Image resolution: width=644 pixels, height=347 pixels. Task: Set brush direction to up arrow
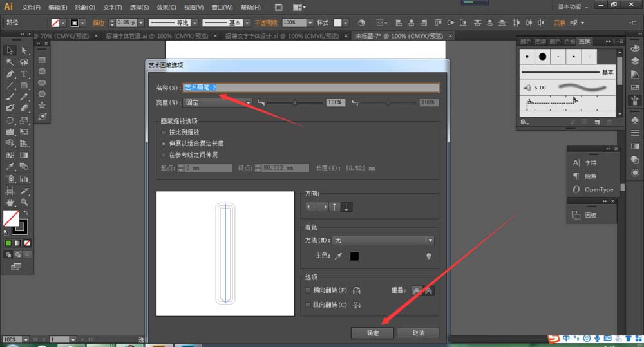335,207
